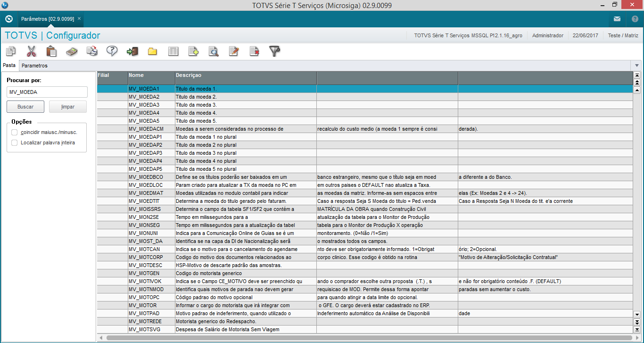This screenshot has height=343, width=644.
Task: Select the MV_MOEDA3 row
Action: click(x=364, y=104)
